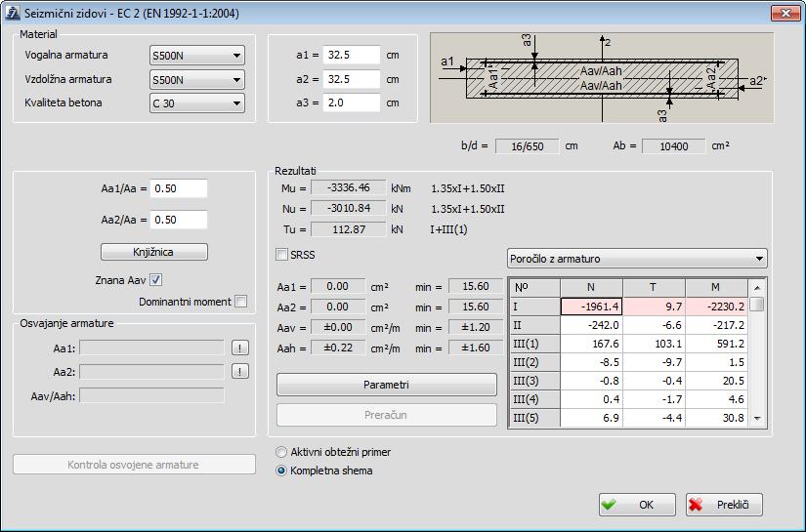Image resolution: width=806 pixels, height=532 pixels.
Task: Click the table scrollbar thumb
Action: point(756,304)
